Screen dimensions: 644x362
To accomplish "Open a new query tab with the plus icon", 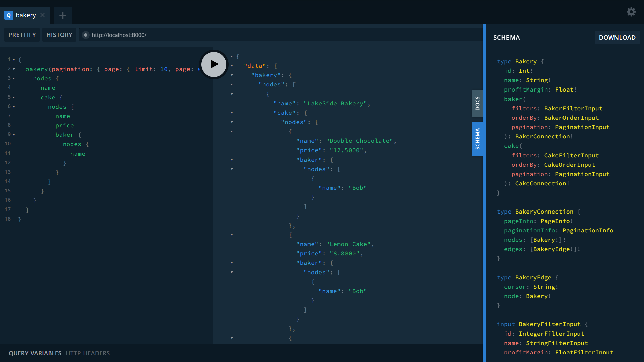I will click(x=62, y=15).
